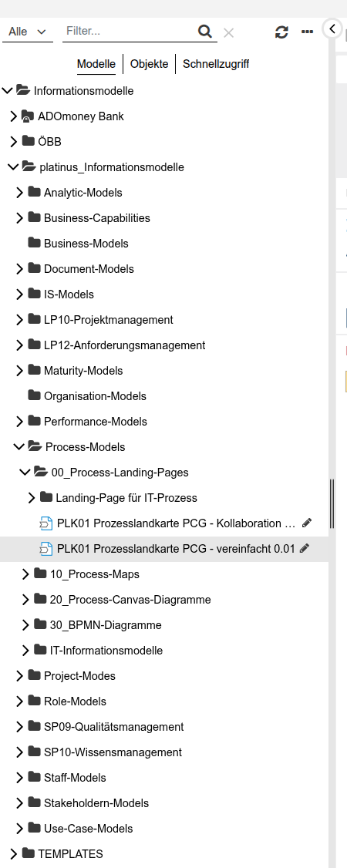Collapse the 00_Process-Landing-Pages folder
The width and height of the screenshot is (347, 868).
coord(25,473)
